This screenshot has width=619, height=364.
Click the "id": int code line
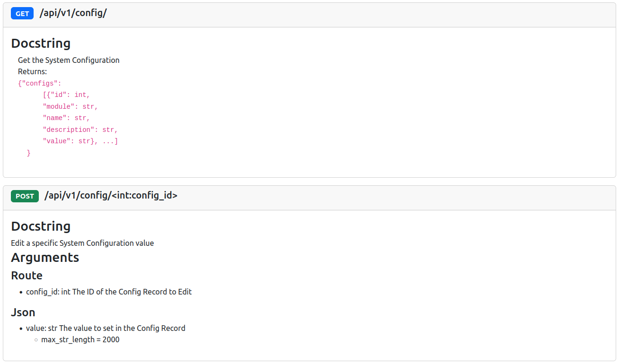click(x=66, y=95)
